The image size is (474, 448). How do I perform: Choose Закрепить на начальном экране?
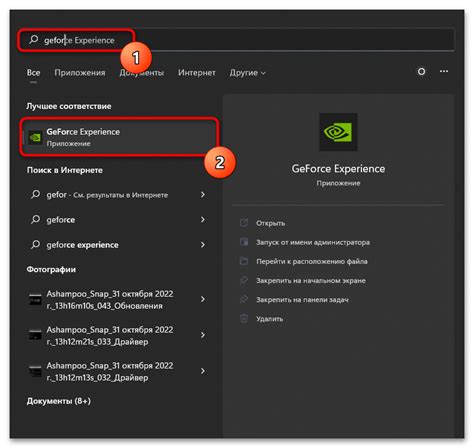pos(311,281)
